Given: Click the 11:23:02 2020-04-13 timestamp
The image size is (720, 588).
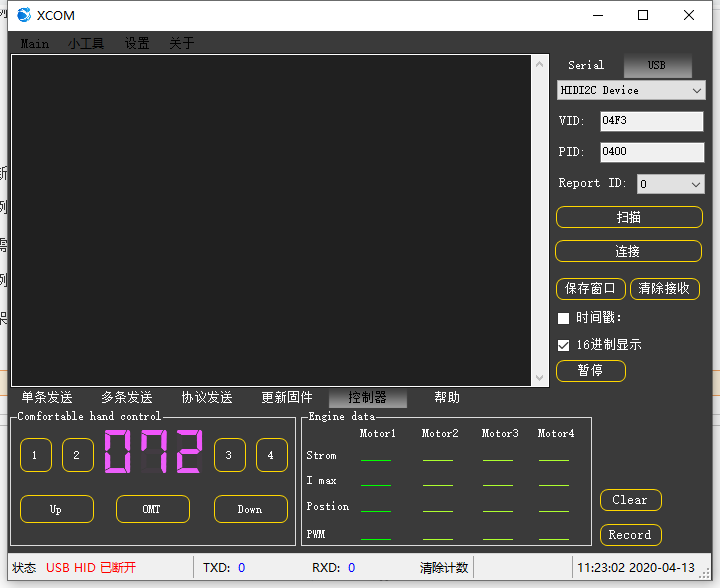Looking at the screenshot, I should tap(636, 568).
